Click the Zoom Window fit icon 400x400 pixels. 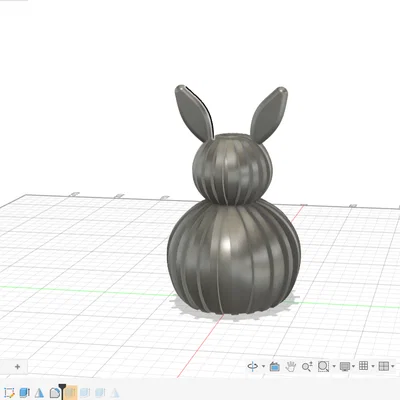323,367
